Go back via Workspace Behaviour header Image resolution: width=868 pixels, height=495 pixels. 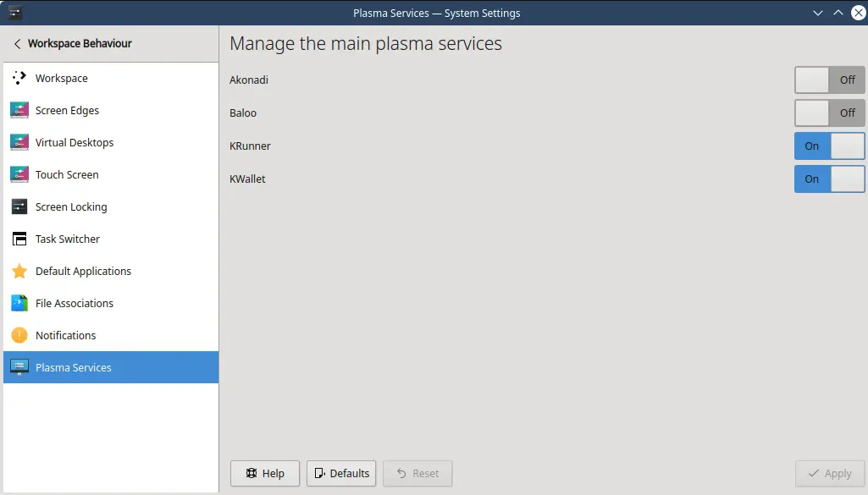point(80,44)
